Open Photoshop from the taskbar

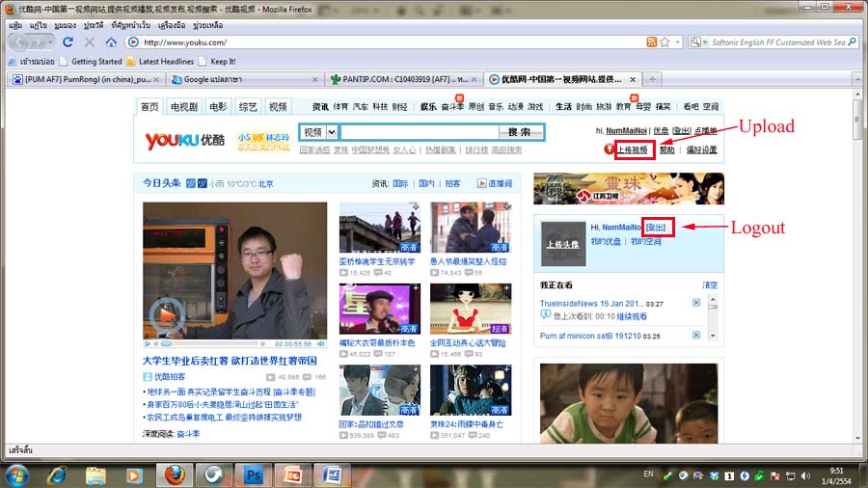point(253,475)
